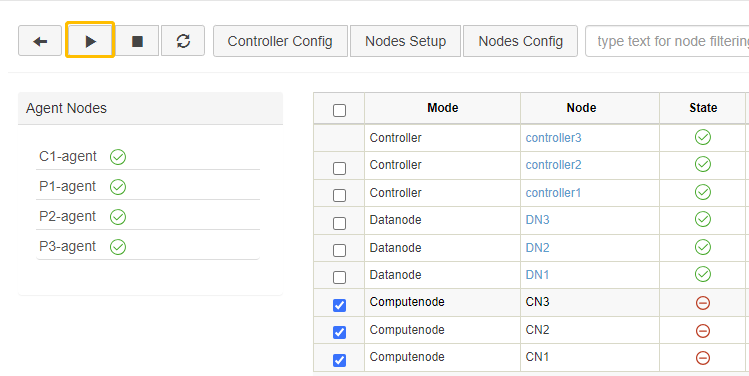
Task: Toggle the select-all checkbox in header
Action: click(x=339, y=111)
